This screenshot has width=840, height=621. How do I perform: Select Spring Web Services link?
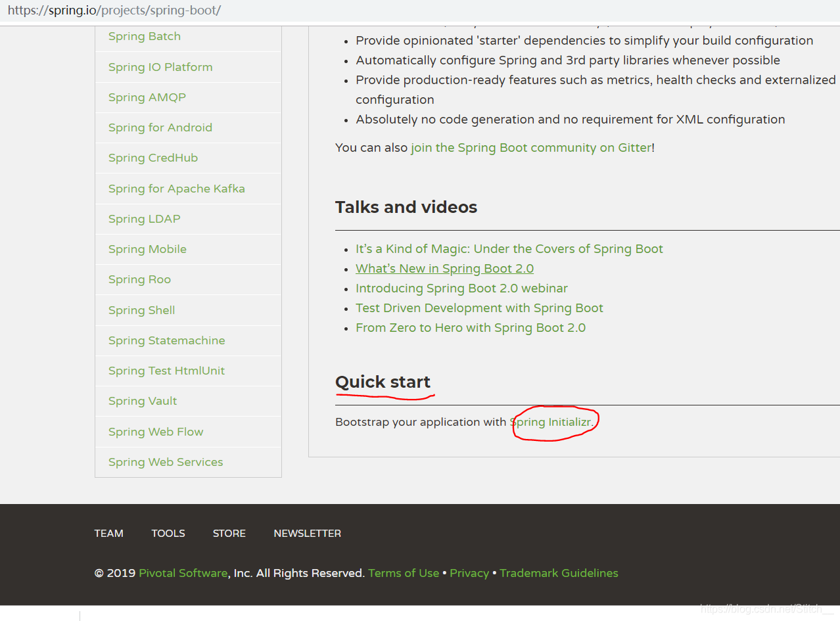click(166, 462)
